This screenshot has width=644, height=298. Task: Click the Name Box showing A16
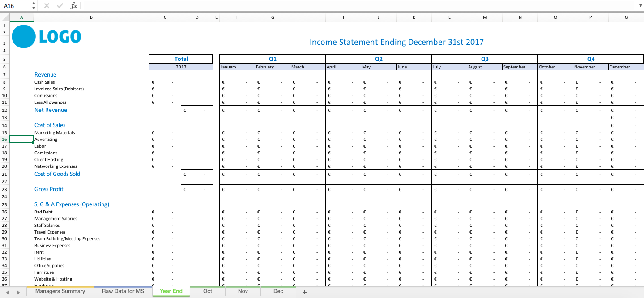click(13, 6)
